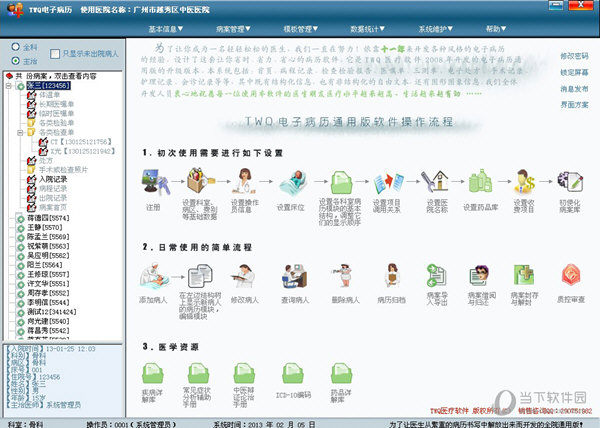This screenshot has width=600, height=428.
Task: Click the 删除病人 nurse icon
Action: pyautogui.click(x=343, y=275)
